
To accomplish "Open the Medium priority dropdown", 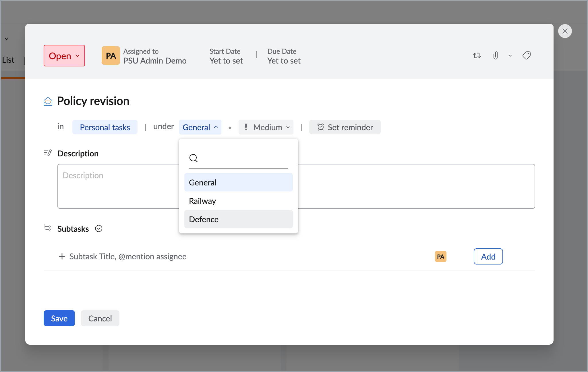I will coord(266,127).
